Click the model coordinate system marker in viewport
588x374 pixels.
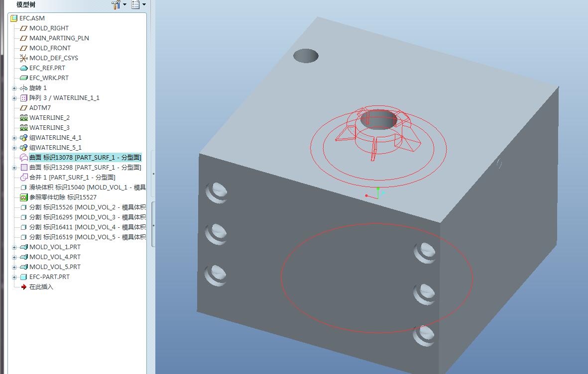pos(375,193)
